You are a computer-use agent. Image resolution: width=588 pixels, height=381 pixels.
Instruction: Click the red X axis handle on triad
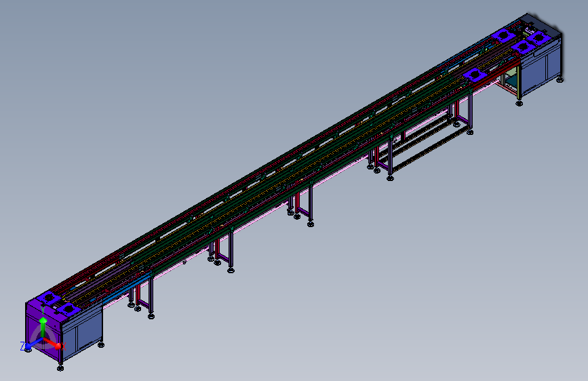(x=58, y=346)
